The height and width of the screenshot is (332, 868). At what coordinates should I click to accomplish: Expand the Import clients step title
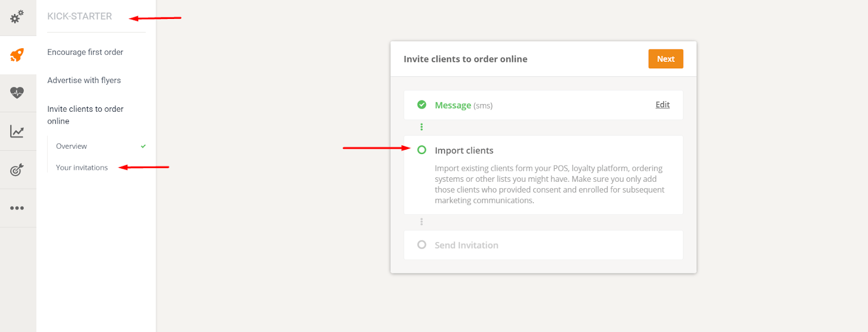coord(464,150)
